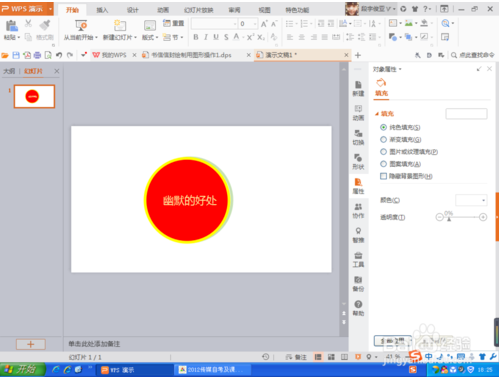Select Picture or texture fill radio button
The width and height of the screenshot is (501, 377).
pyautogui.click(x=383, y=152)
